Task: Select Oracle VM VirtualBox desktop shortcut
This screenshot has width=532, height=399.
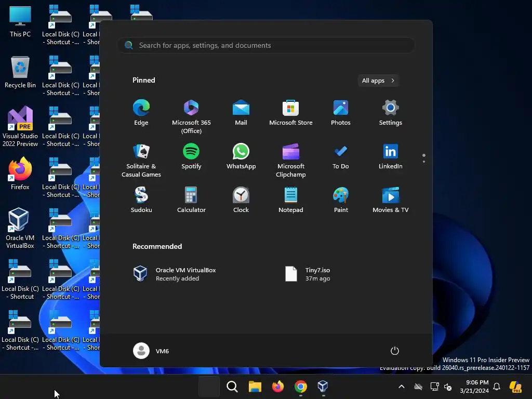Action: (20, 228)
